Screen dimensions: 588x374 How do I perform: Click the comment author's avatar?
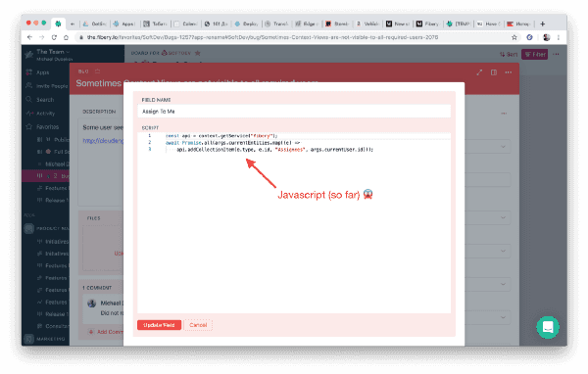(x=92, y=304)
